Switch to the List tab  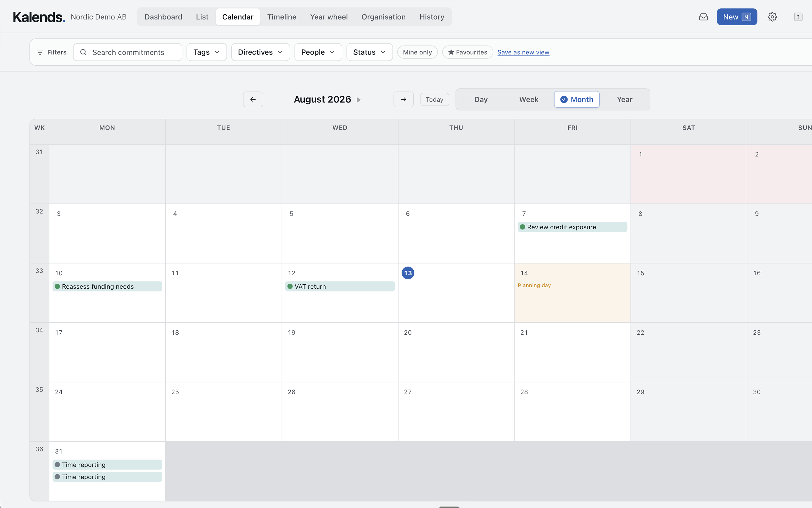(x=202, y=17)
